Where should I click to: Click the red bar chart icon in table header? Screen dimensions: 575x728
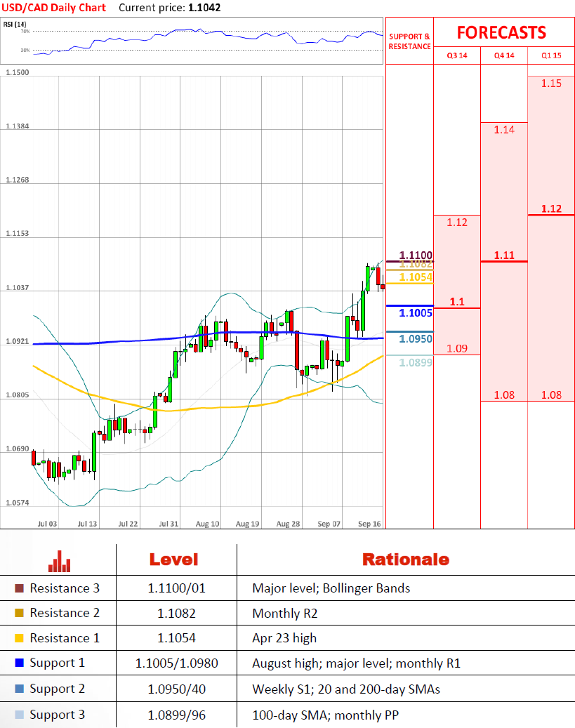pyautogui.click(x=60, y=562)
